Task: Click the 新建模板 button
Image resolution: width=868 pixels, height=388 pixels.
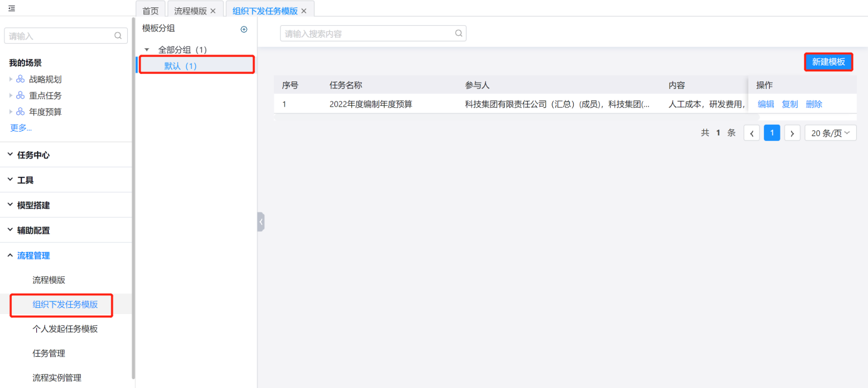Action: (x=828, y=61)
